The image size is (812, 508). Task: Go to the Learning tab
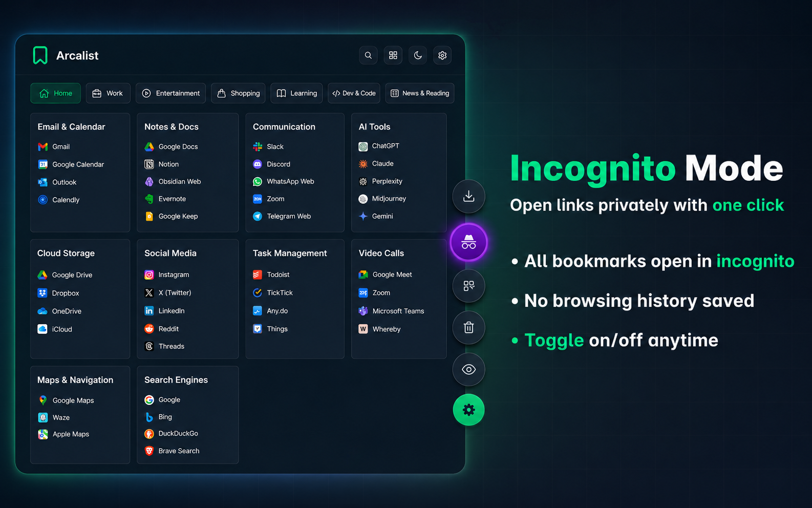coord(296,93)
